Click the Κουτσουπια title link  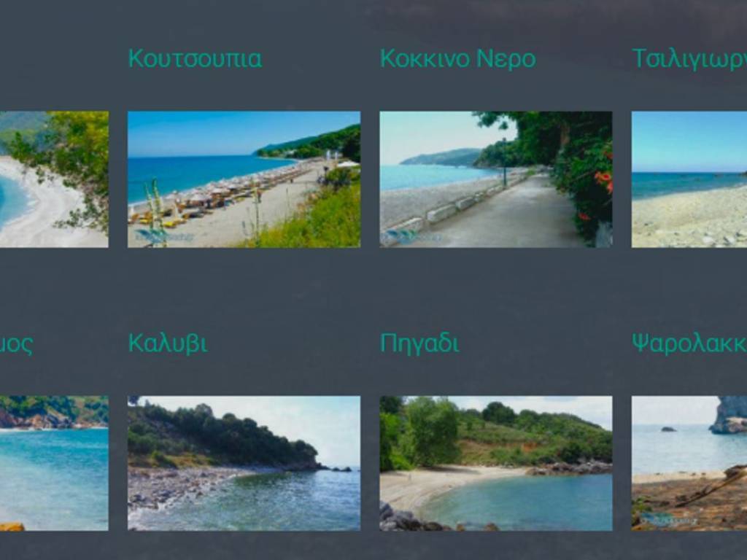(x=196, y=59)
